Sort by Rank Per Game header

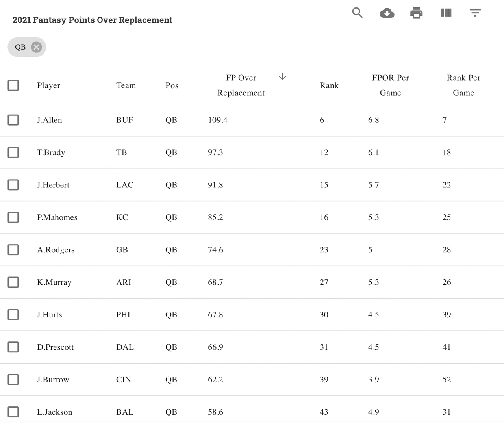coord(463,85)
